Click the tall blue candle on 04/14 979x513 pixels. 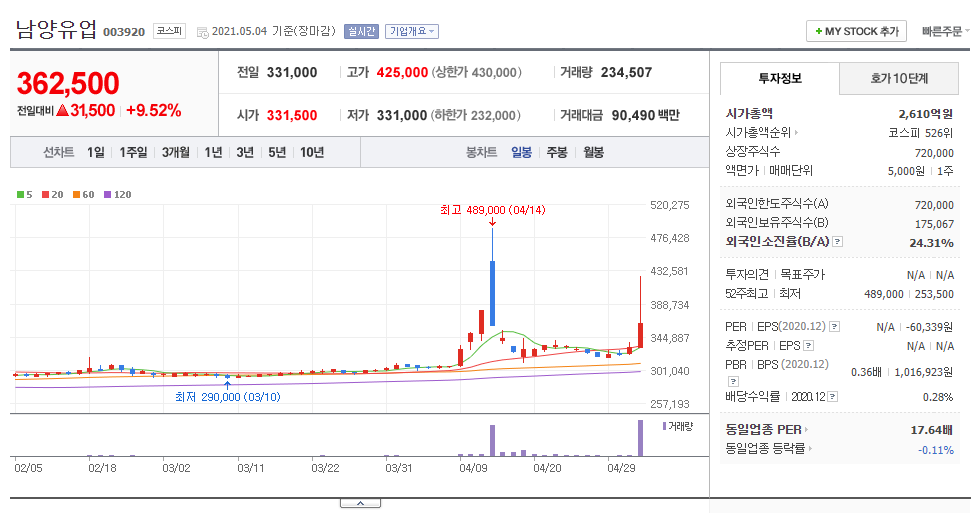(x=493, y=293)
